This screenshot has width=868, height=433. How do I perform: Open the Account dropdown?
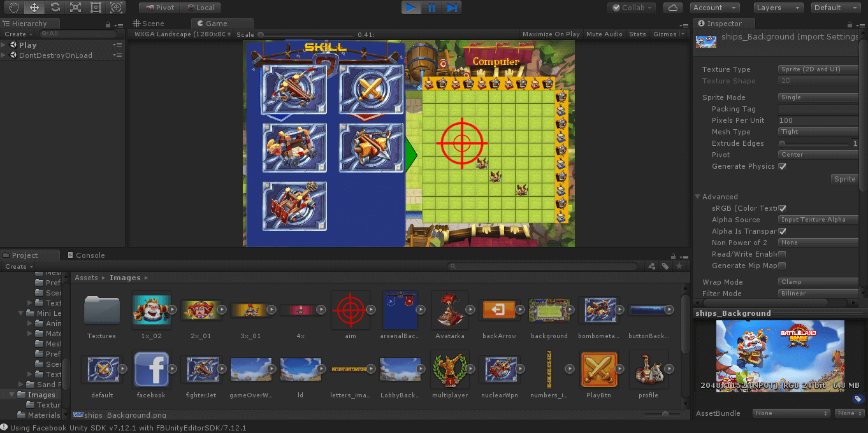714,8
